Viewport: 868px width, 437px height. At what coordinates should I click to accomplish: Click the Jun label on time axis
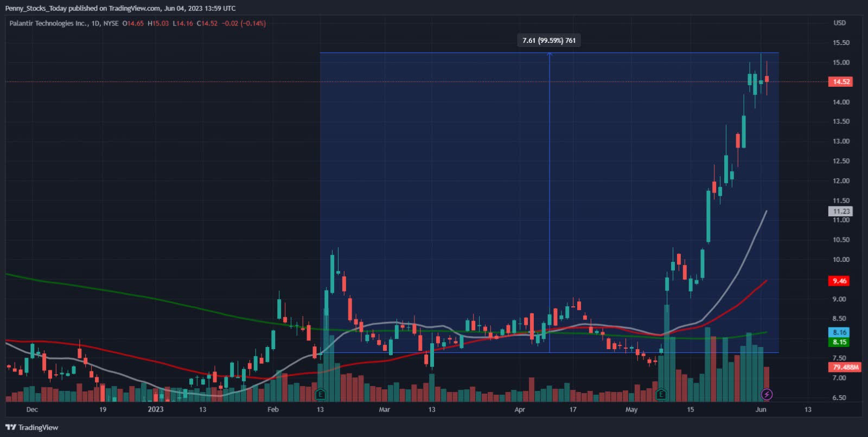pos(761,409)
